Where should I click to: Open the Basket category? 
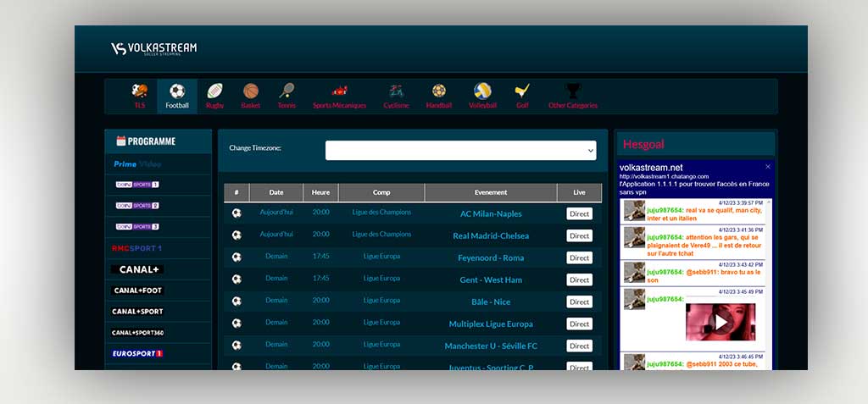[x=251, y=96]
